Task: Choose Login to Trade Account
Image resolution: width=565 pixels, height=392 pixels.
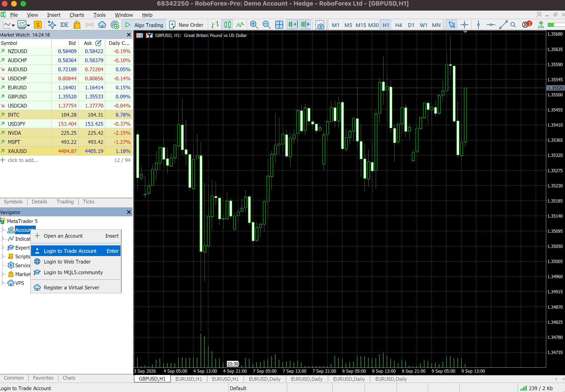Action: point(76,251)
